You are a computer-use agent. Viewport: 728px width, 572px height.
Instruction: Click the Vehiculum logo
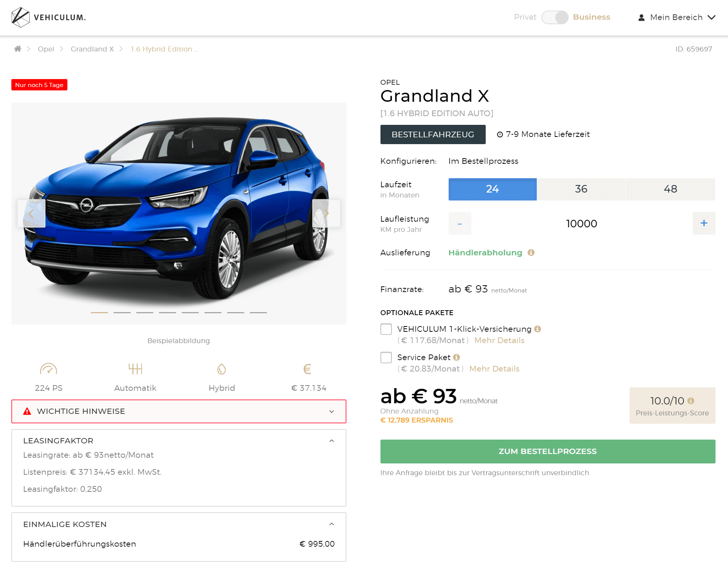point(48,17)
